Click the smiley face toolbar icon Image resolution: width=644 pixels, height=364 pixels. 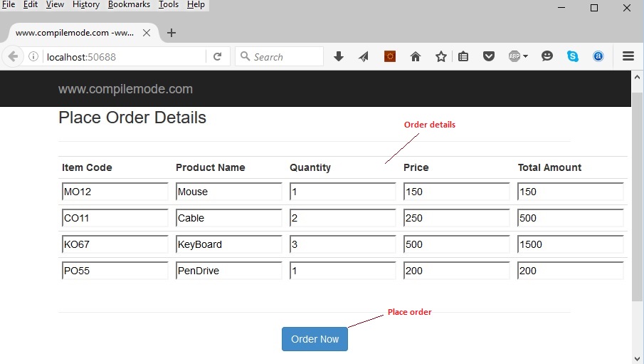547,56
